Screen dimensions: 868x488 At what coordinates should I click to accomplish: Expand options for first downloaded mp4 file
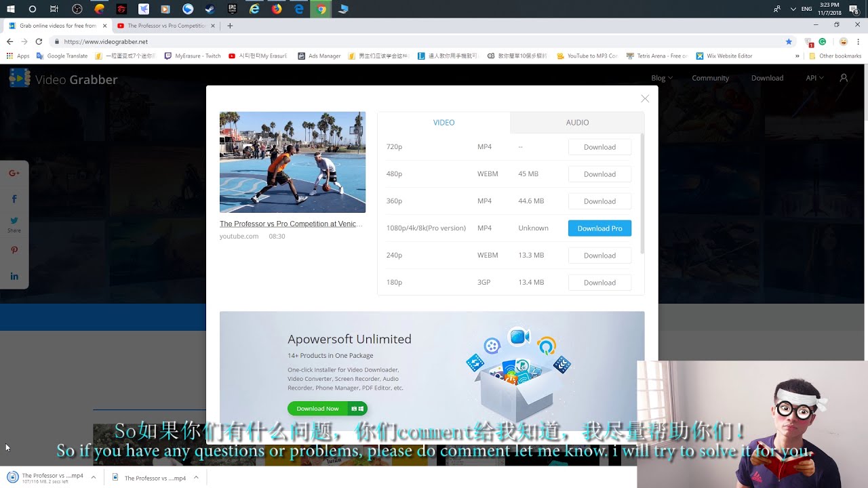coord(93,477)
